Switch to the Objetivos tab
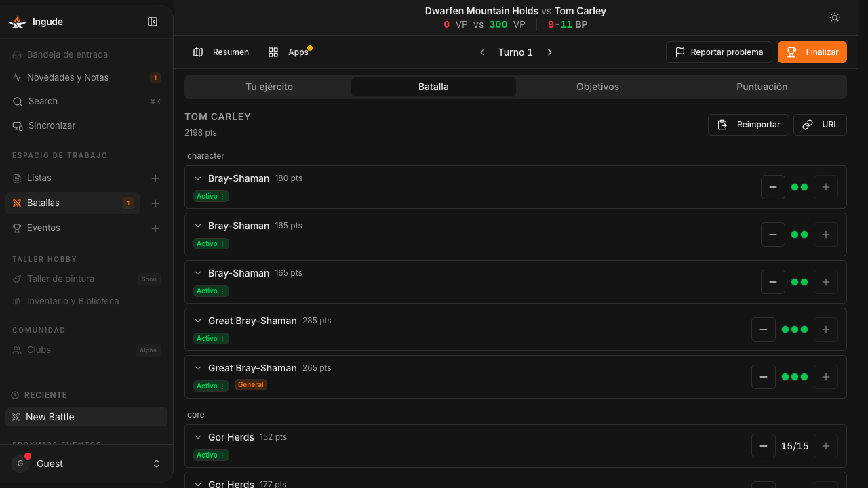Image resolution: width=868 pixels, height=488 pixels. coord(597,87)
